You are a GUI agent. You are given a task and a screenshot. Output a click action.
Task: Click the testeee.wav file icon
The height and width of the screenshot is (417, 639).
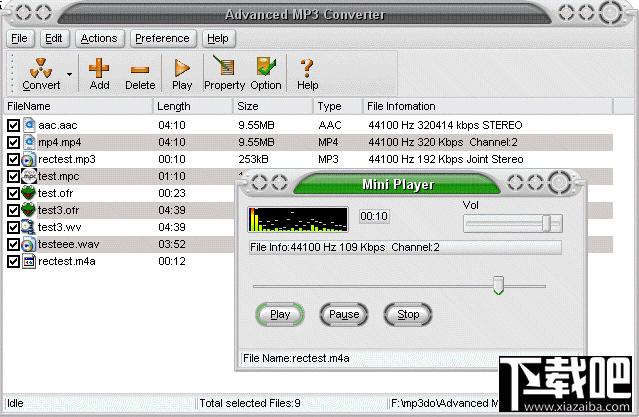(x=29, y=244)
